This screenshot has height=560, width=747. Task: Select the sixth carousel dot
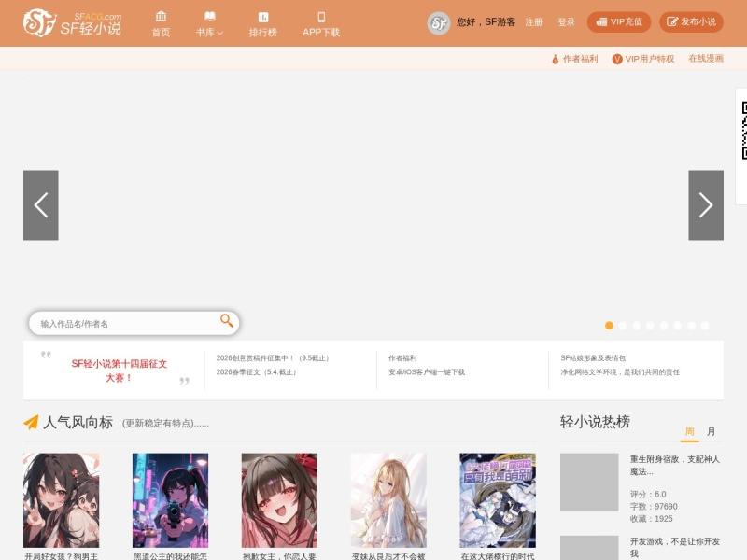pyautogui.click(x=678, y=325)
